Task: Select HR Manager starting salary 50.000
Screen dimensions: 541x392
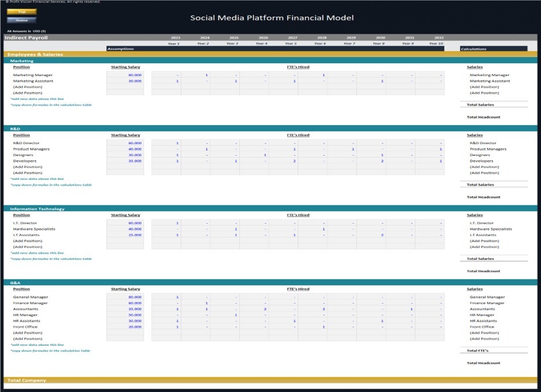Action: click(125, 315)
